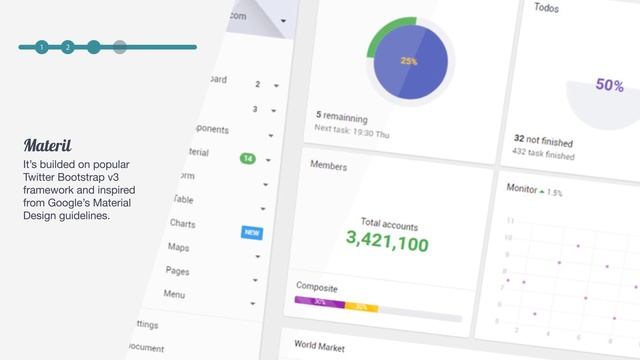Viewport: 640px width, 360px height.
Task: Open the account dropdown arrow beside 'com'
Action: 283,21
